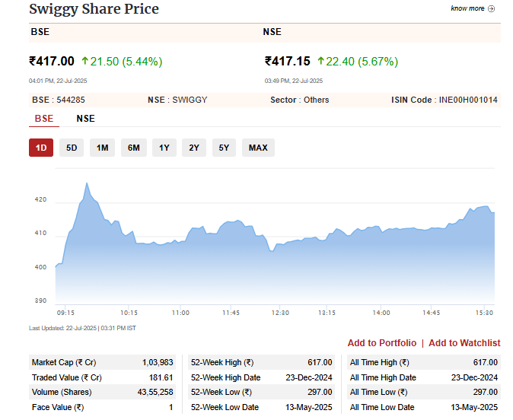
Task: Select the 1Y time range
Action: [164, 148]
